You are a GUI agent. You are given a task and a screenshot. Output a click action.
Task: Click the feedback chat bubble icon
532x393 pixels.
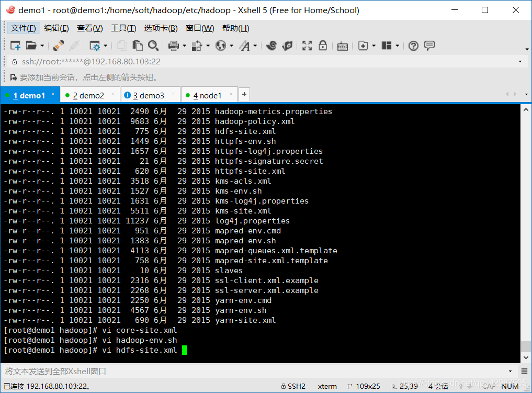[x=429, y=46]
